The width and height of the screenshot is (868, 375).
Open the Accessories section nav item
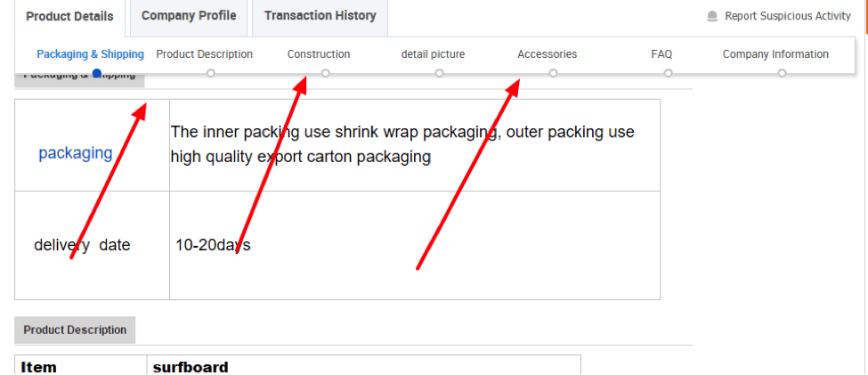547,54
